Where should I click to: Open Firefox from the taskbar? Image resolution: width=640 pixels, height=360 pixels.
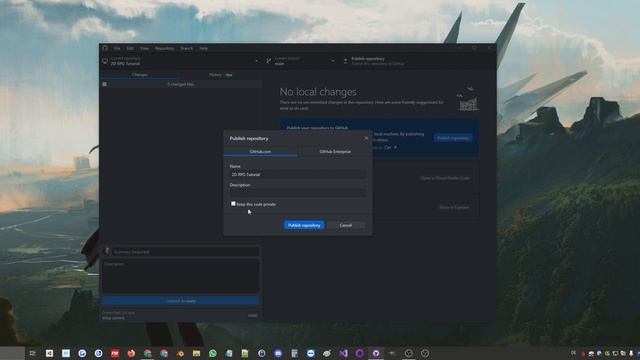click(131, 353)
